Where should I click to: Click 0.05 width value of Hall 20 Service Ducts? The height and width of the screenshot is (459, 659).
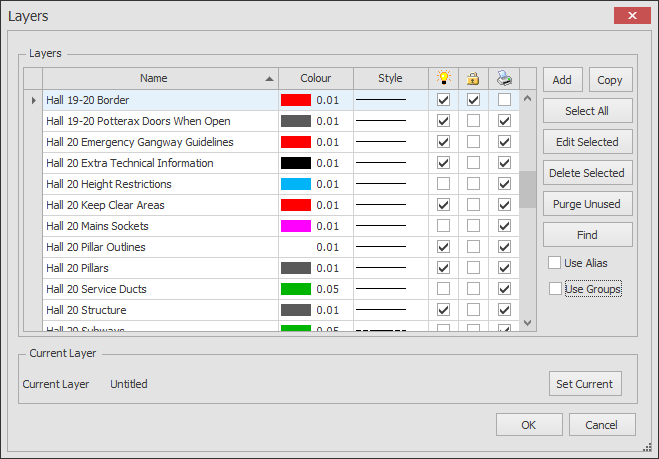point(327,289)
